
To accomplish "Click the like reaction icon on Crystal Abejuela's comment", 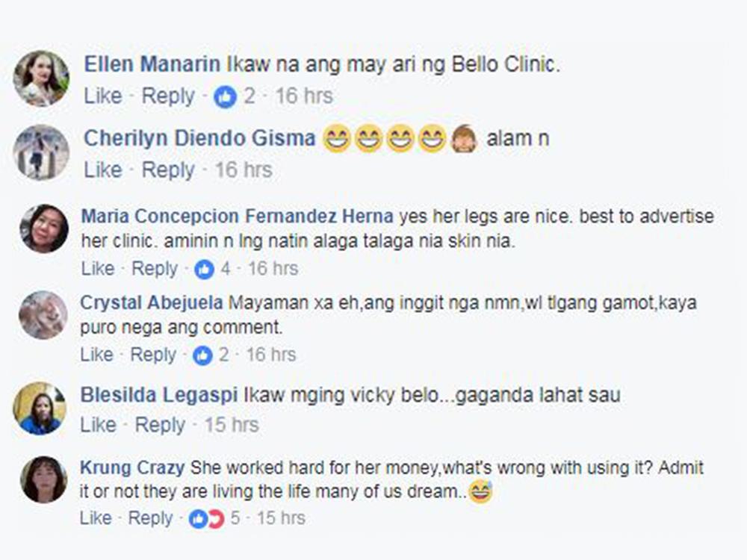I will pyautogui.click(x=202, y=355).
